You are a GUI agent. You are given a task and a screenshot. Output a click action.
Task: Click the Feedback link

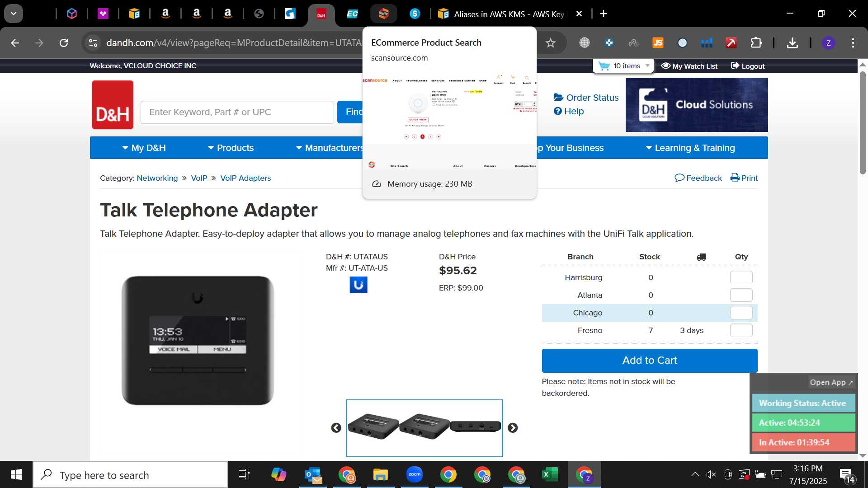coord(698,178)
